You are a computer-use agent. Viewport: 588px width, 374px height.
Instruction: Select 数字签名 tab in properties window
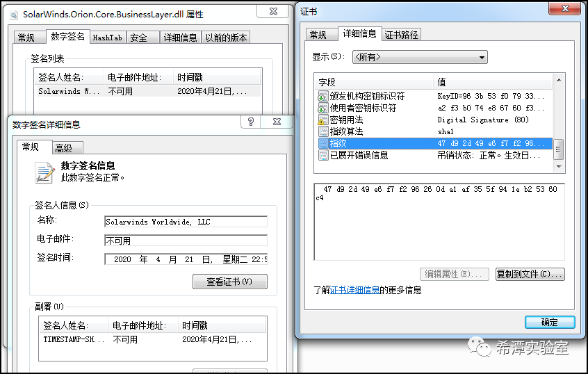pyautogui.click(x=68, y=36)
